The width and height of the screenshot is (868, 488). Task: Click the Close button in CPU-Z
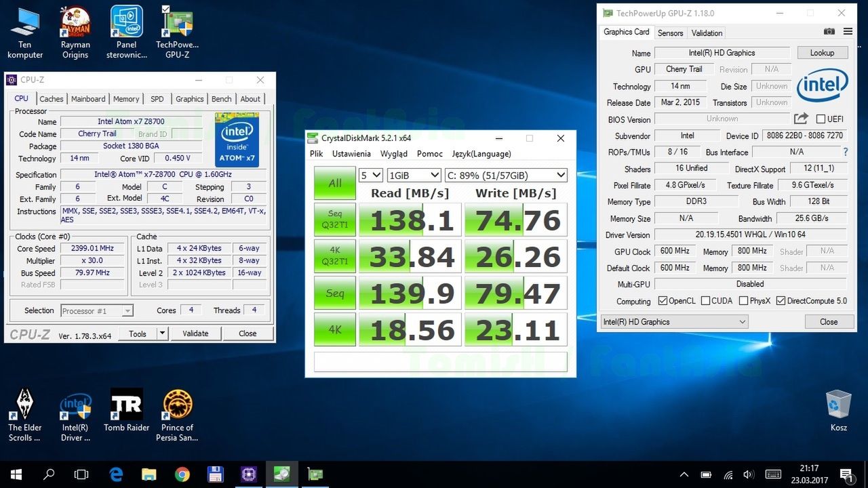coord(248,333)
